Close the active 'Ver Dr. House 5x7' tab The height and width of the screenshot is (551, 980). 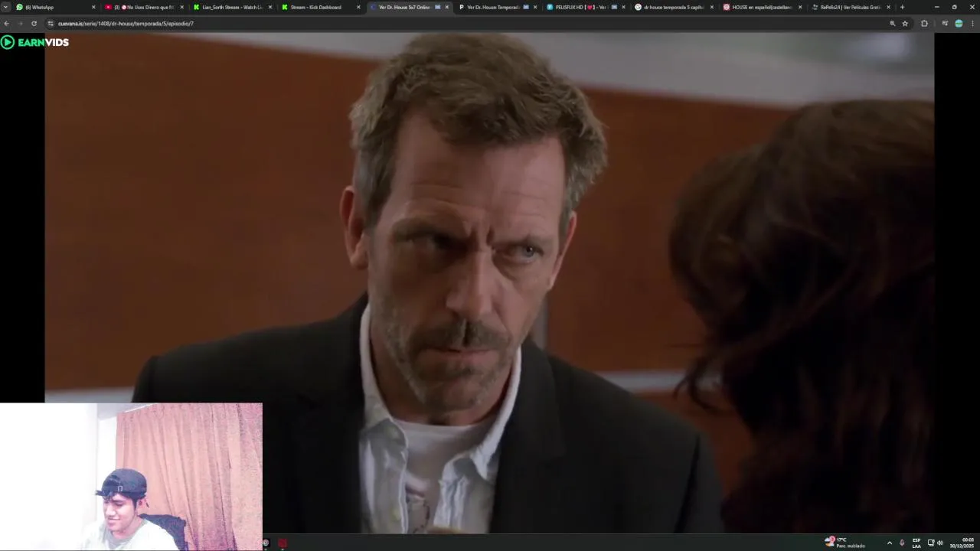(x=447, y=7)
